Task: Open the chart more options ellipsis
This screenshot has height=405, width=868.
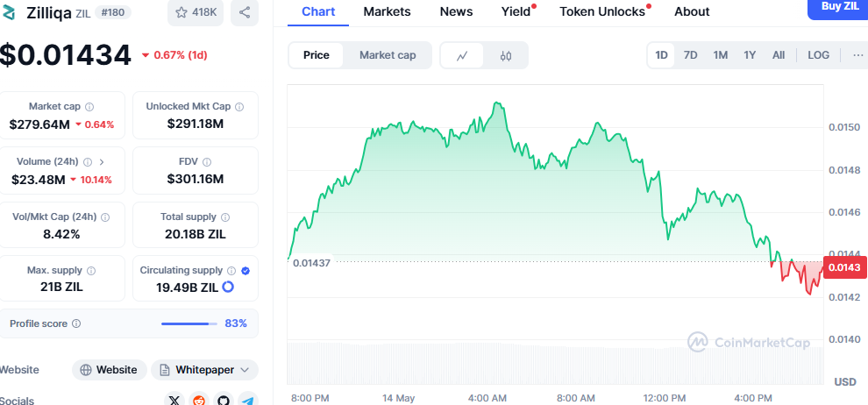Action: tap(858, 54)
